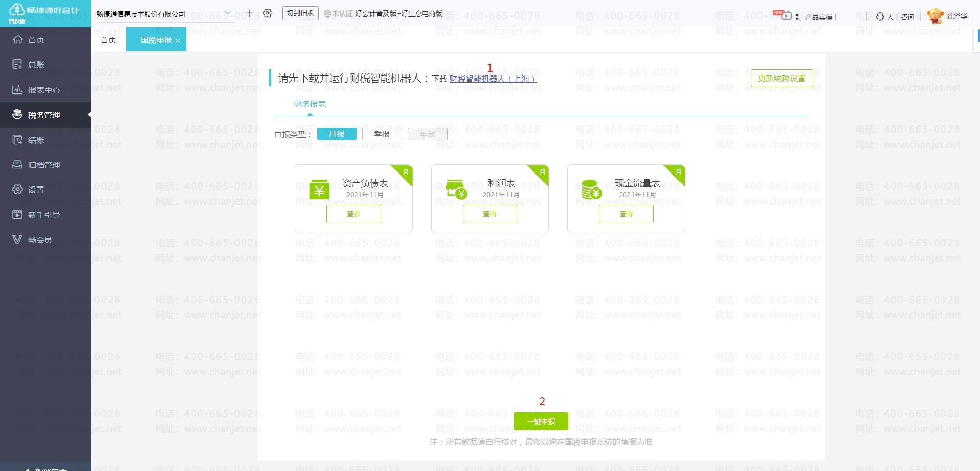980x471 pixels.
Task: Select quarterly report (季报) type
Action: (382, 134)
